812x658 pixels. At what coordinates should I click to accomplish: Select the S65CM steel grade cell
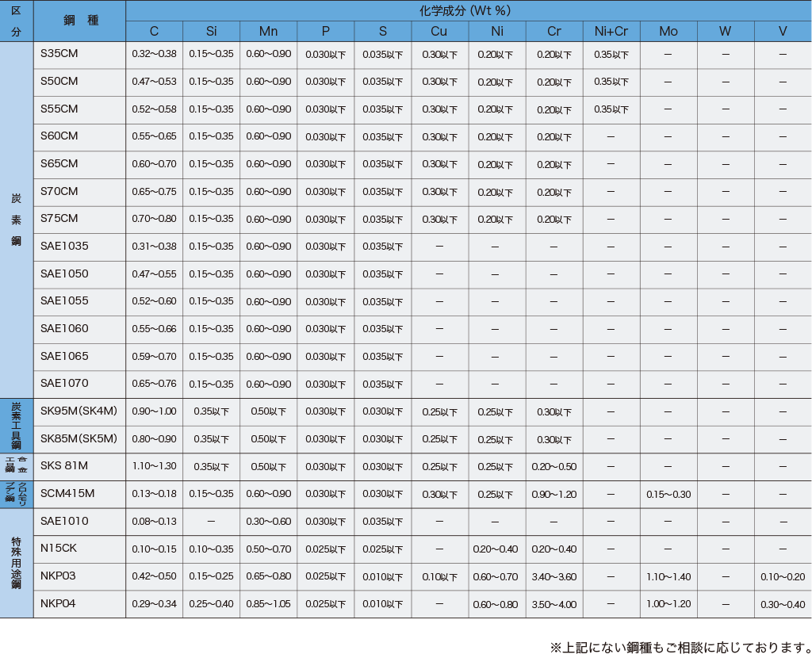click(80, 165)
